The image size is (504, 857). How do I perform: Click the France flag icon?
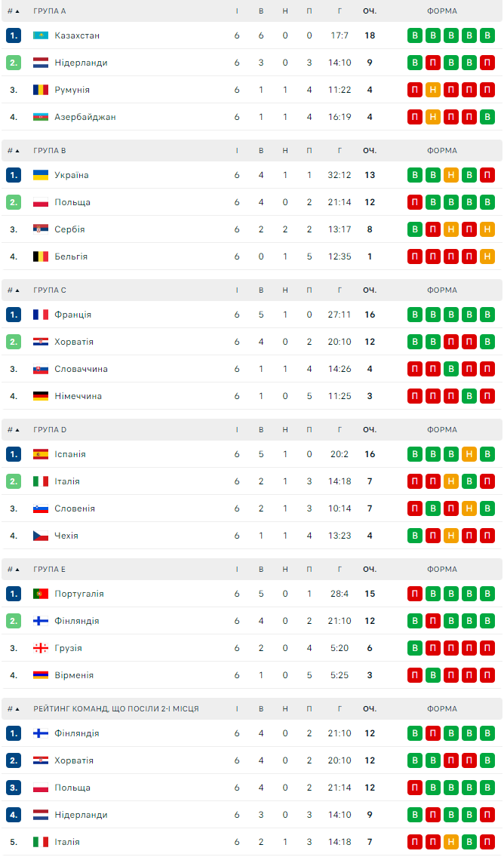41,315
